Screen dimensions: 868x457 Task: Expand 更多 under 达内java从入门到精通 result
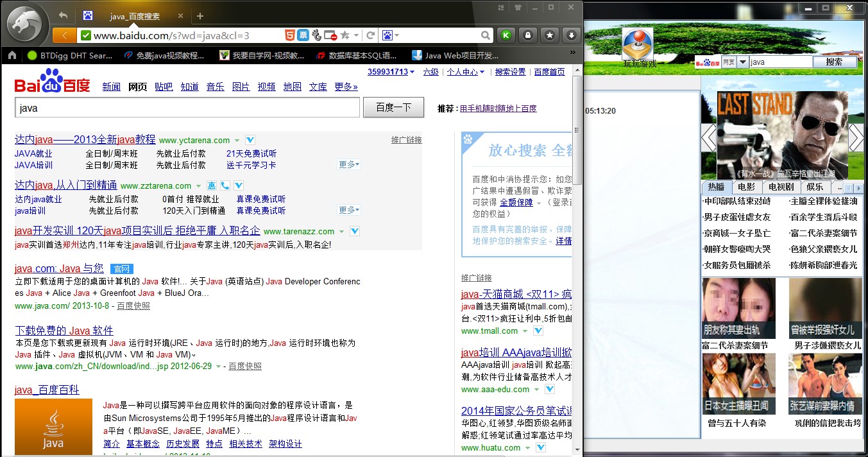(349, 210)
